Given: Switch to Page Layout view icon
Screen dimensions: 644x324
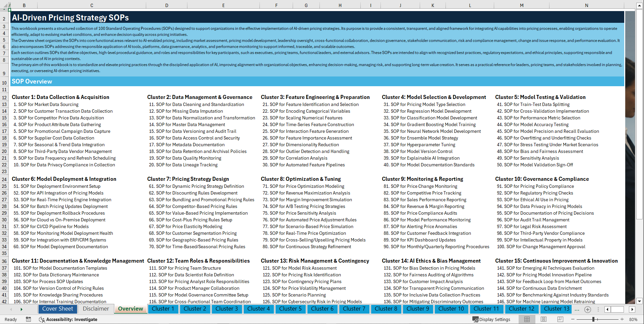Looking at the screenshot, I should click(543, 319).
